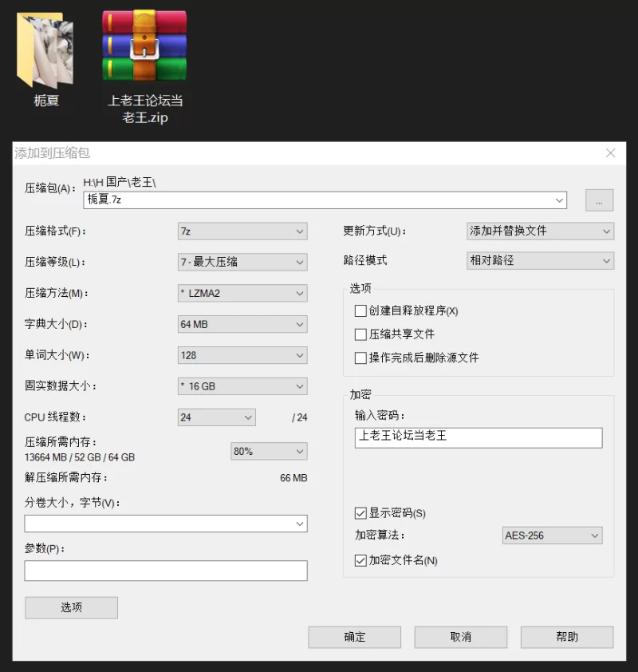
Task: Open the 压缩方法 LZMA2 dropdown
Action: pyautogui.click(x=242, y=294)
